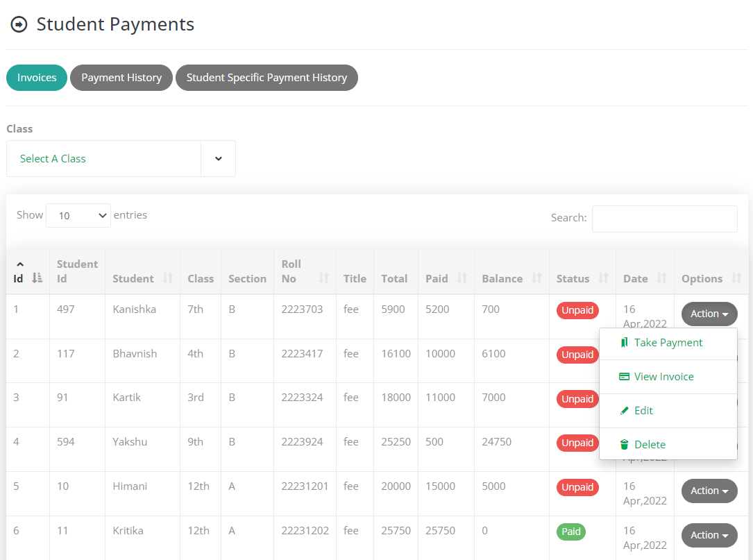Click the Unpaid badge on Kanishka's row

tap(577, 310)
